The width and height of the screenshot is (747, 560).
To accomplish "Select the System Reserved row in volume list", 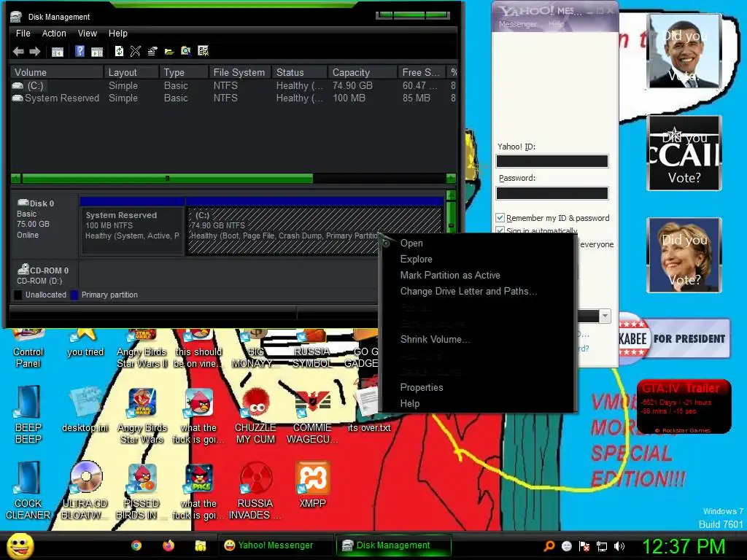I will point(233,98).
